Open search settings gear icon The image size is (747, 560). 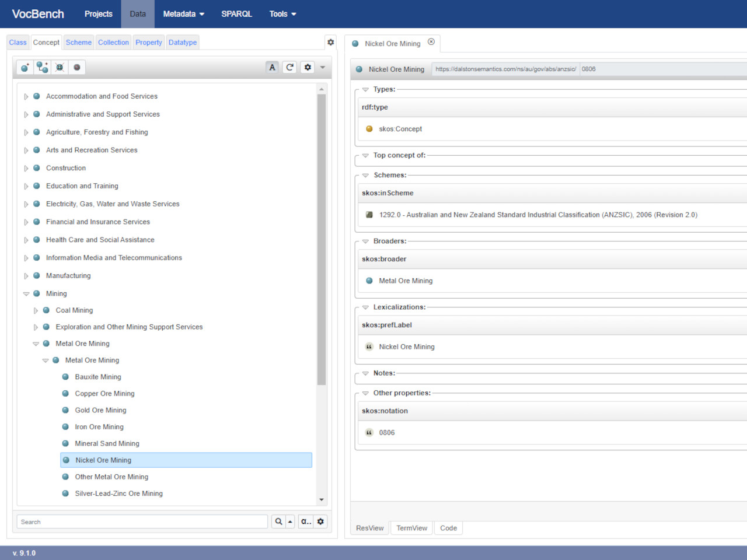pyautogui.click(x=320, y=522)
